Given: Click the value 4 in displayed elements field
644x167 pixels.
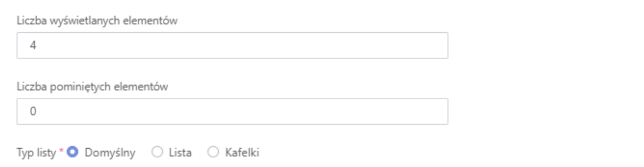Looking at the screenshot, I should pyautogui.click(x=33, y=45).
